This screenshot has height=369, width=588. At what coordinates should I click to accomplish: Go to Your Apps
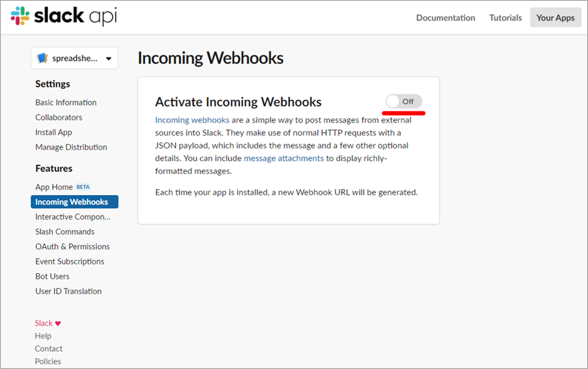pos(555,18)
